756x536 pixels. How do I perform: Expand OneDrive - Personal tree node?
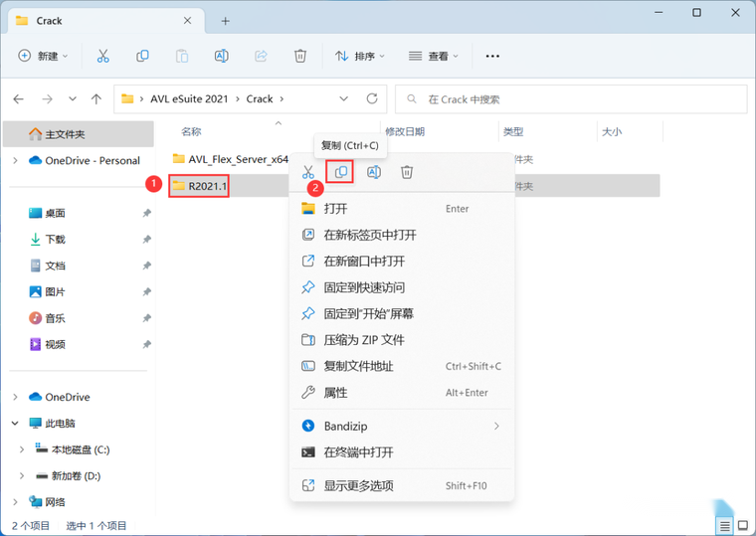pos(16,160)
